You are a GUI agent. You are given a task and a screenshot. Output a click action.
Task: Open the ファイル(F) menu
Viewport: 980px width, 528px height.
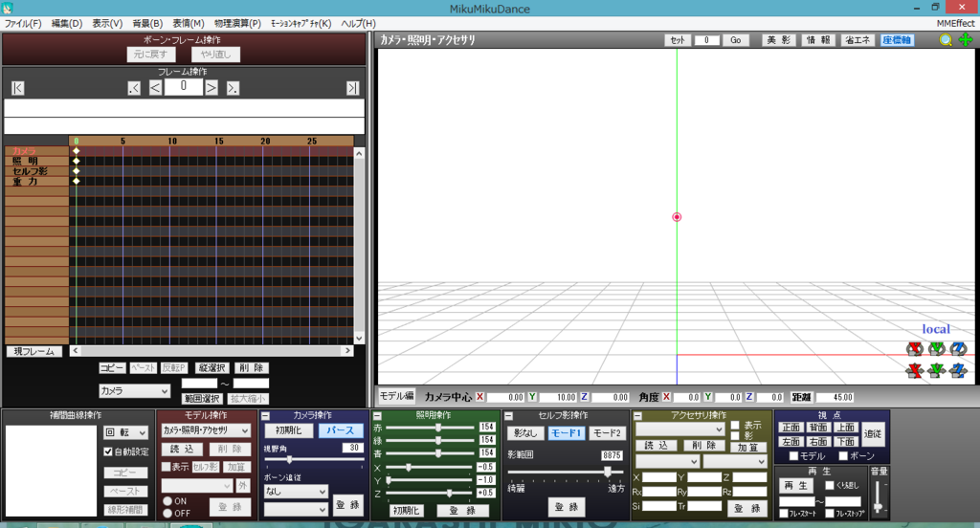click(x=23, y=23)
